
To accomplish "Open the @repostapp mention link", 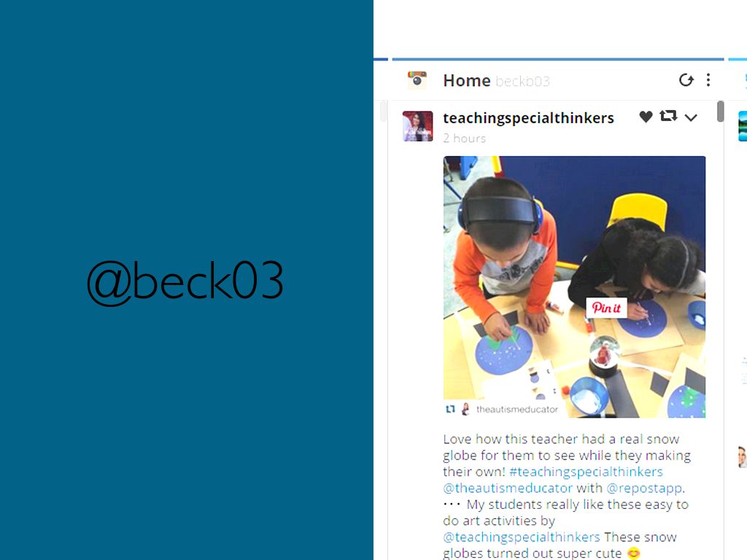I will [x=644, y=488].
